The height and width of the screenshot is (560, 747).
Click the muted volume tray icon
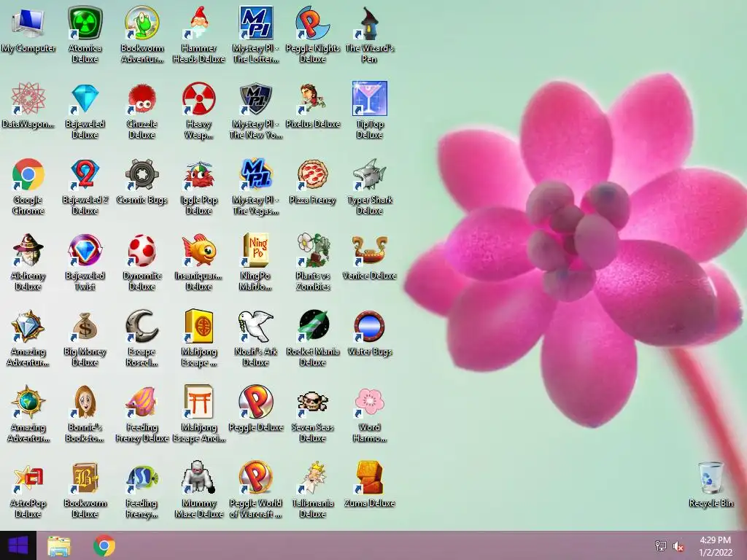point(678,546)
